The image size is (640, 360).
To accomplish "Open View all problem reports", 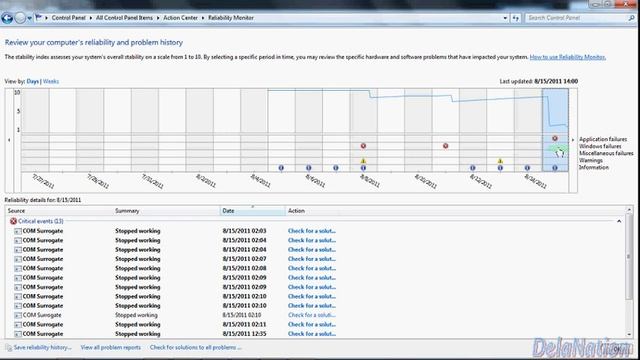I will click(x=111, y=348).
